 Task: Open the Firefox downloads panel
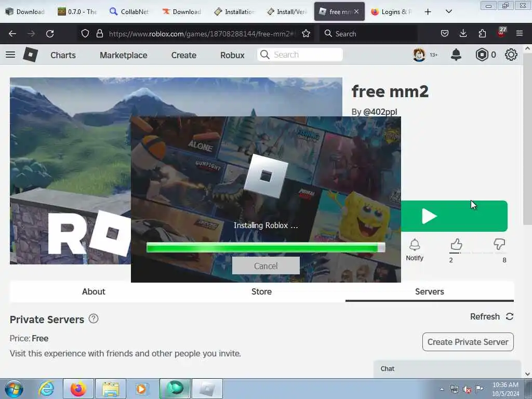pyautogui.click(x=463, y=34)
